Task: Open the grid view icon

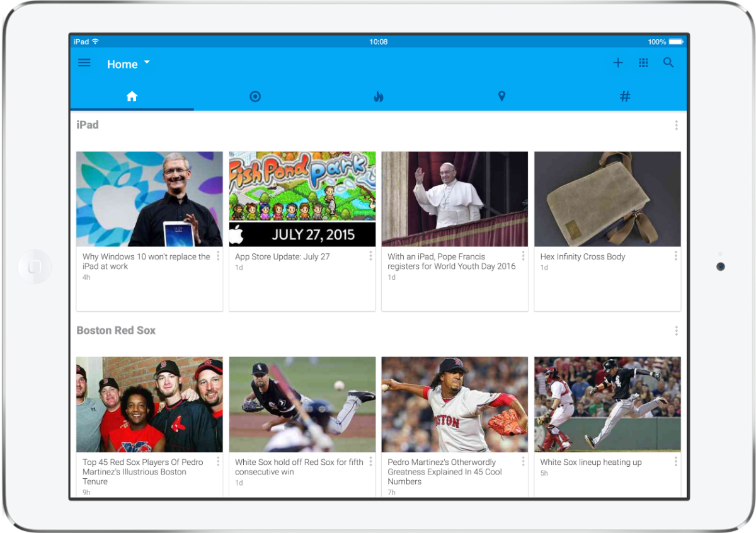Action: [643, 63]
